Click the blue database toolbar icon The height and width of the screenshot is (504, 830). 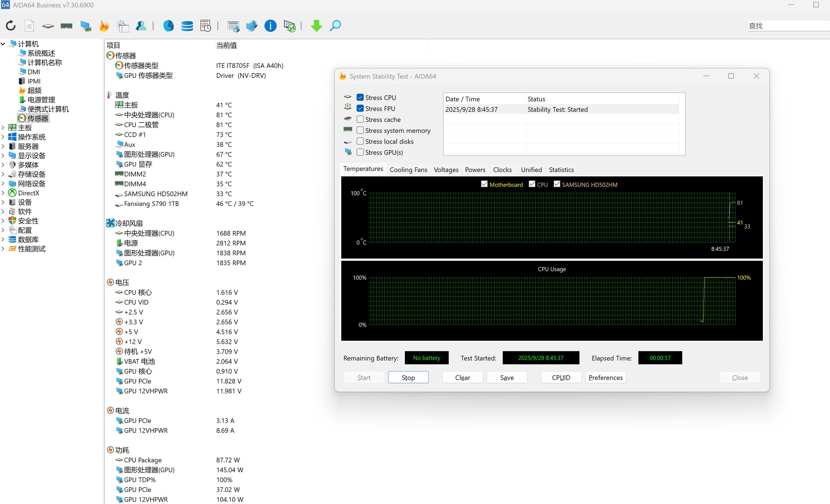coord(187,25)
